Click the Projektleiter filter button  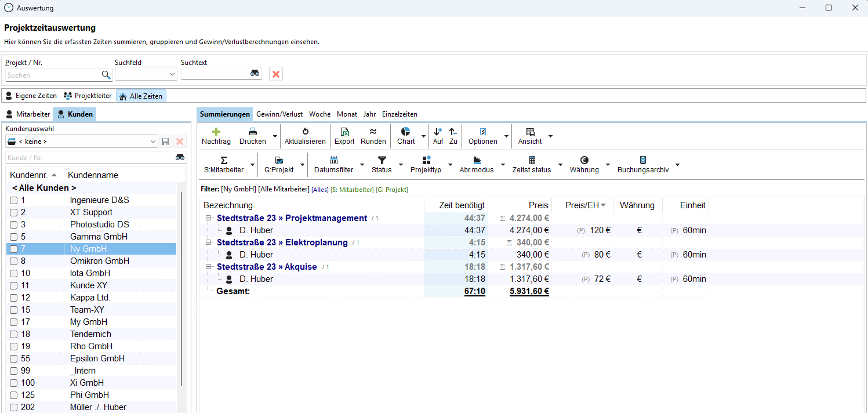point(88,96)
